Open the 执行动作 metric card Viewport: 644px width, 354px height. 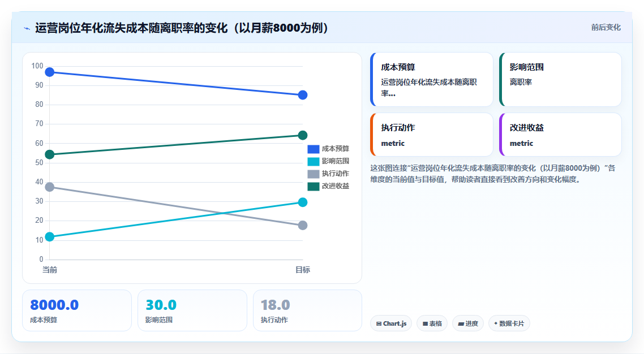pos(432,135)
